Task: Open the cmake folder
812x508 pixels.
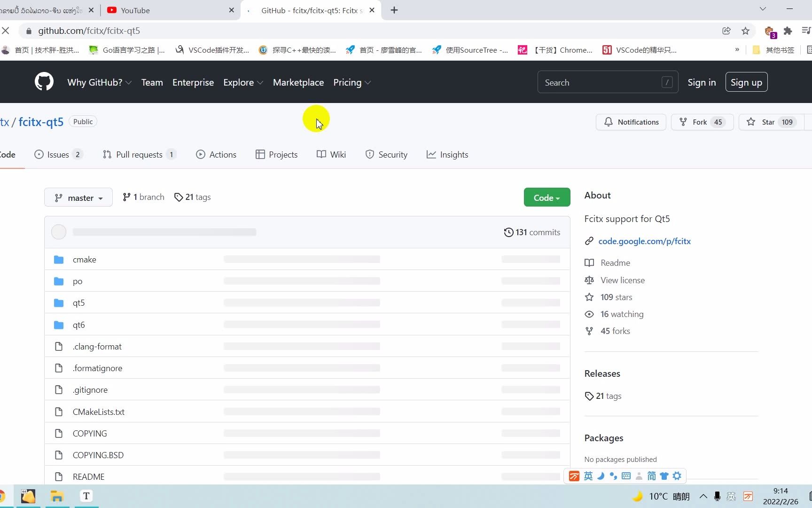Action: 85,259
